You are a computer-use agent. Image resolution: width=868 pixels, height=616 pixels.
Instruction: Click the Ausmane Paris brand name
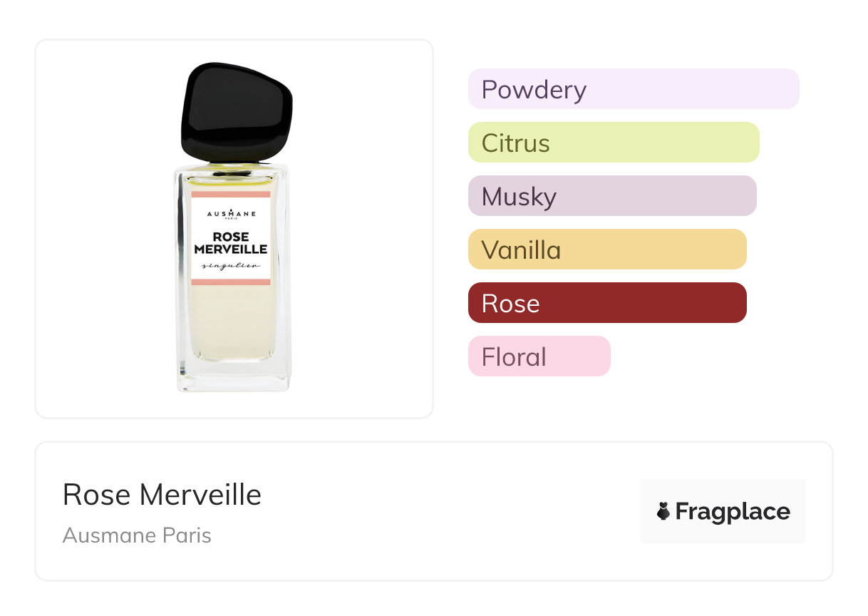137,535
